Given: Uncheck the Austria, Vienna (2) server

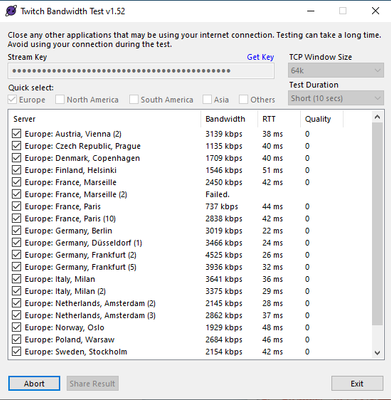Looking at the screenshot, I should click(x=16, y=134).
